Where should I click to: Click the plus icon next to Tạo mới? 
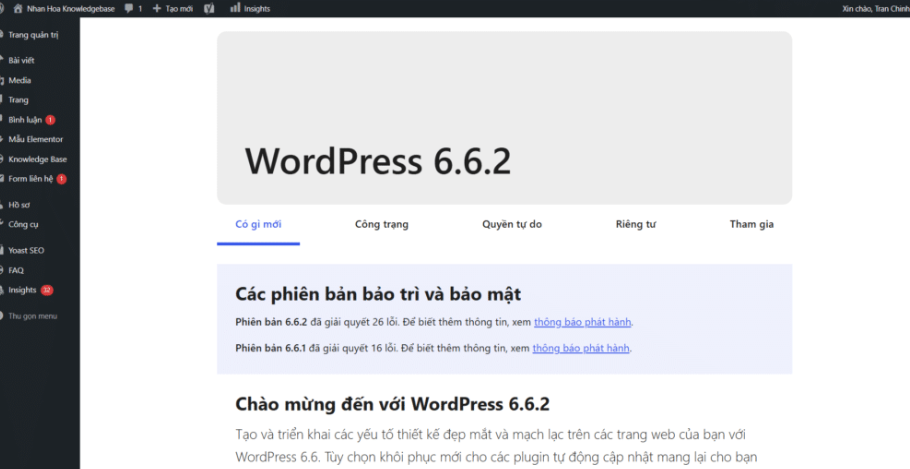click(x=157, y=9)
